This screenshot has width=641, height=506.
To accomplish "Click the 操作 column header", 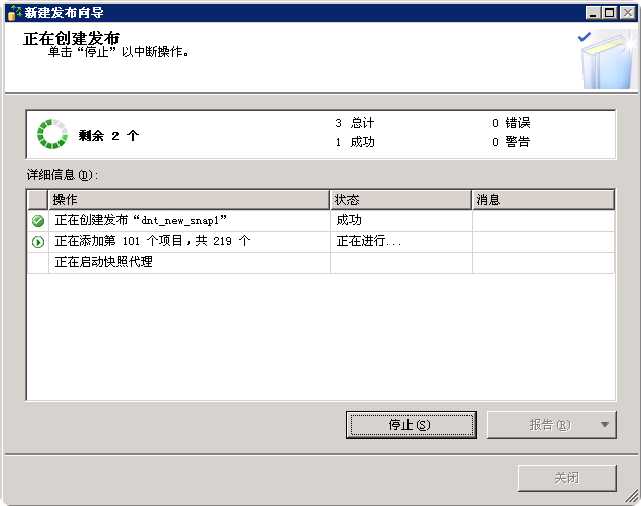I will tap(188, 199).
